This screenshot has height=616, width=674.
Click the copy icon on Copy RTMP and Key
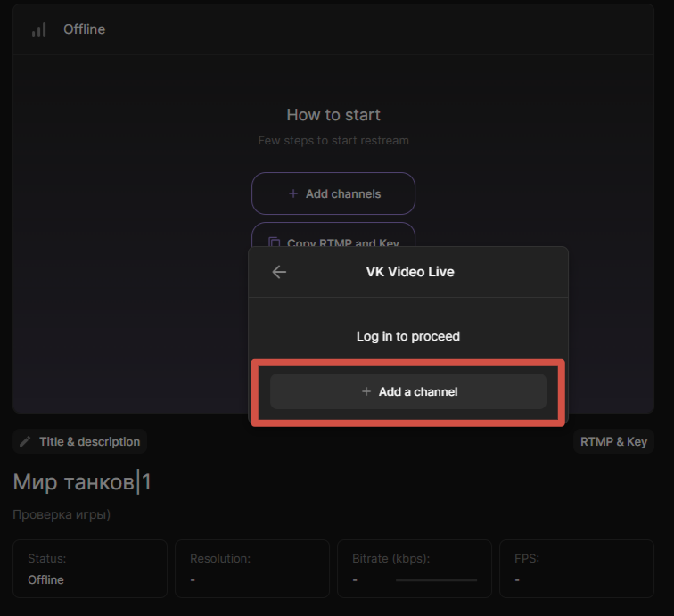(275, 242)
